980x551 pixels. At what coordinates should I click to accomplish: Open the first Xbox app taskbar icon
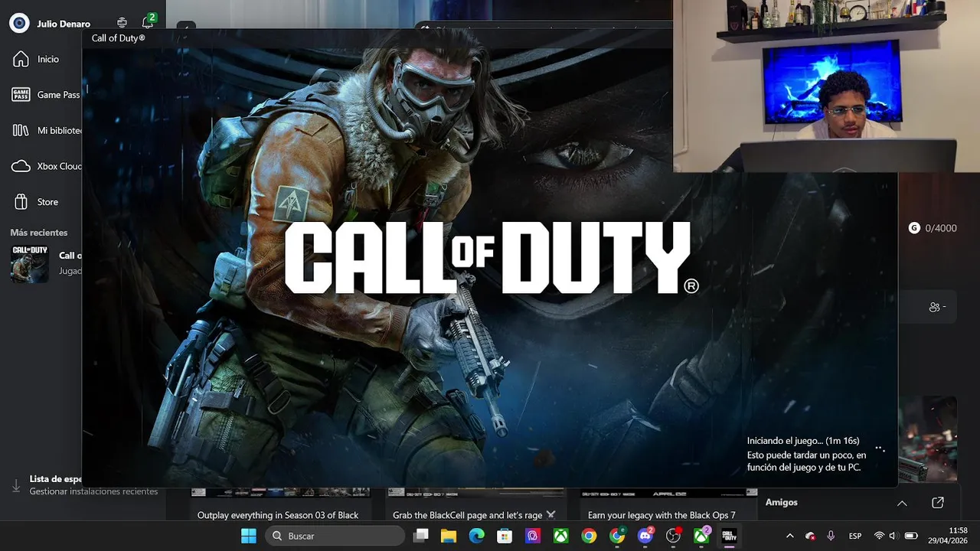coord(560,536)
